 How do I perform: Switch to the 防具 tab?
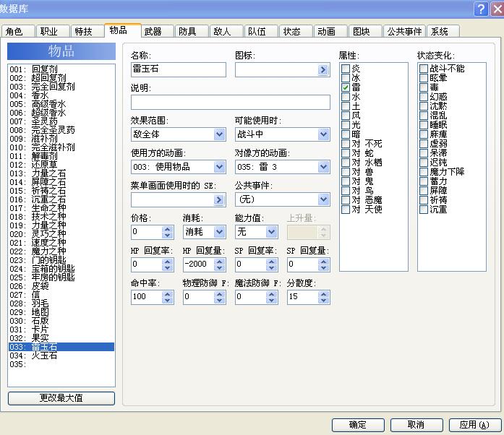coord(192,31)
